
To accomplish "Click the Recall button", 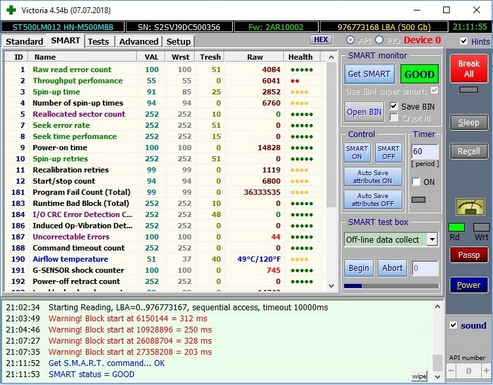I will click(469, 151).
